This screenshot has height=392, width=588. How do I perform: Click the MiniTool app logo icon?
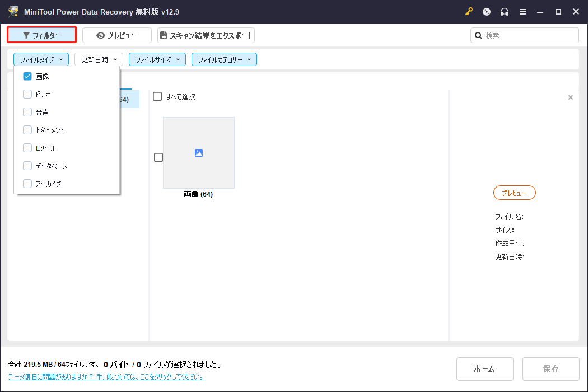(13, 12)
